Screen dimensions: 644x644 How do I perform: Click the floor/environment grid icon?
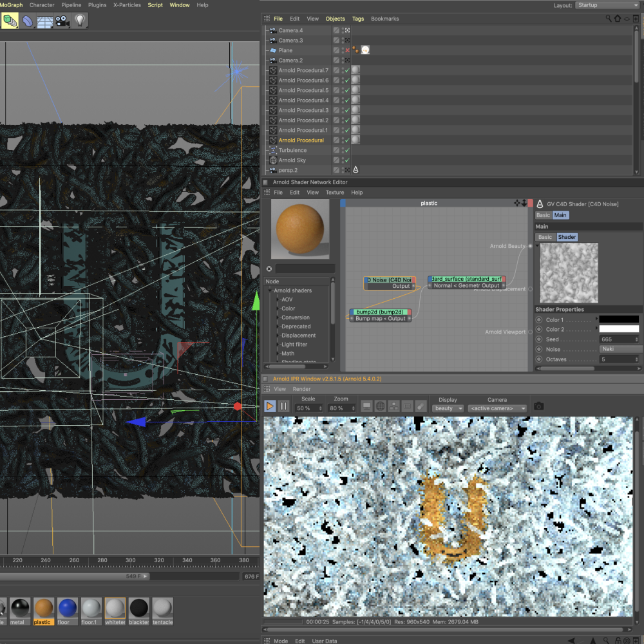point(45,21)
